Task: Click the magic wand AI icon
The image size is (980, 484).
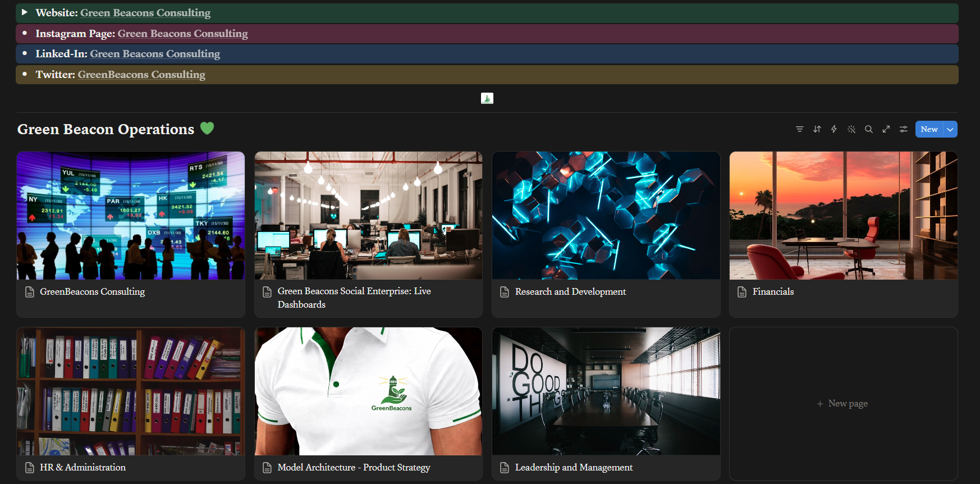Action: (851, 129)
